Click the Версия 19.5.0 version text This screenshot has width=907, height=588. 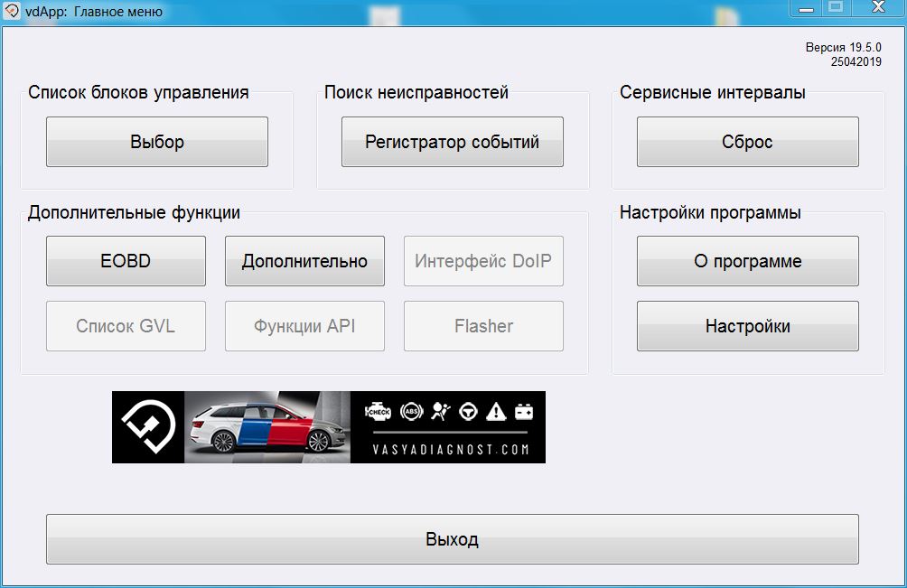[x=844, y=47]
